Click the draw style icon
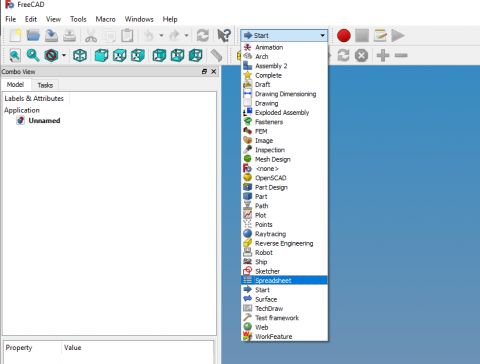This screenshot has height=364, width=480. 51,55
